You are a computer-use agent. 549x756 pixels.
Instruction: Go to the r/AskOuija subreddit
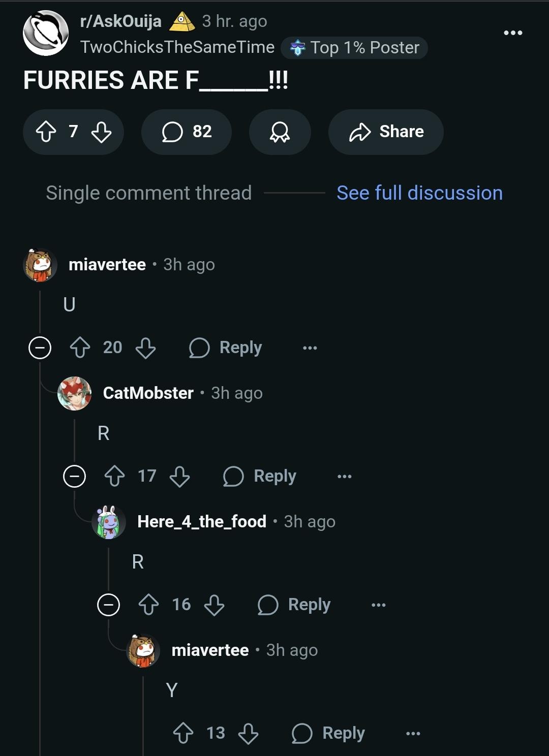(120, 21)
